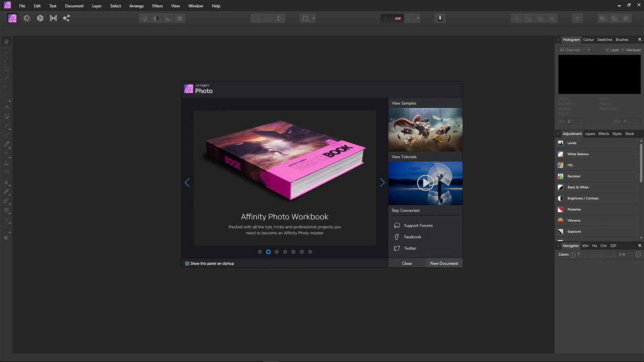Go to fourth carousel slide dot
This screenshot has height=362, width=644.
click(285, 252)
